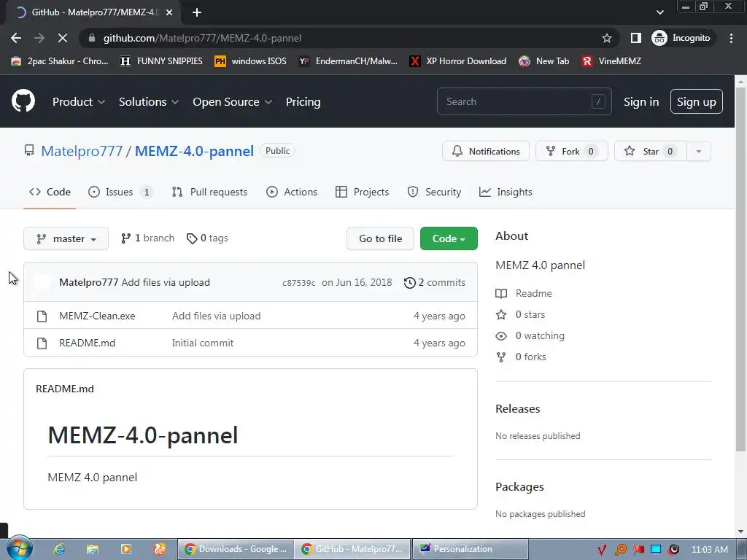Switch to the Actions tab
This screenshot has height=560, width=747.
click(x=292, y=192)
